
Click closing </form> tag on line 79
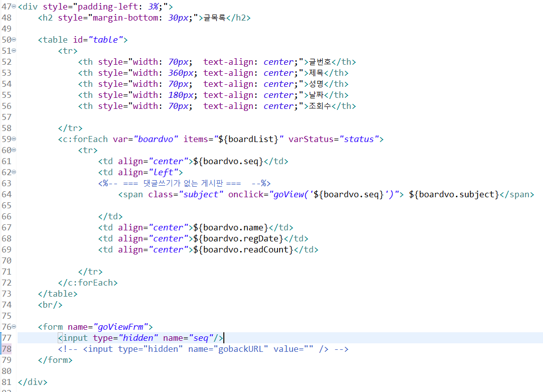pos(55,360)
